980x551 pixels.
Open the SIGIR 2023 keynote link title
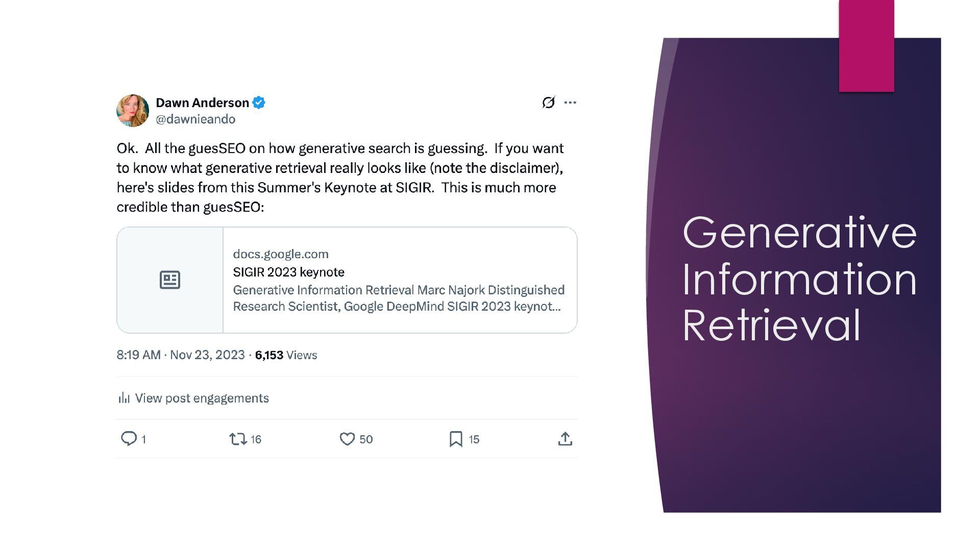coord(288,272)
